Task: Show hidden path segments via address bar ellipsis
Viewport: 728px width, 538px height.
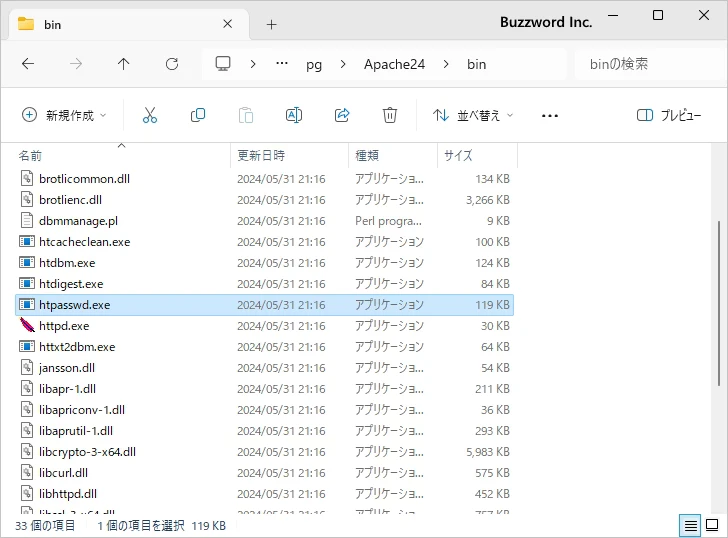Action: coord(282,64)
